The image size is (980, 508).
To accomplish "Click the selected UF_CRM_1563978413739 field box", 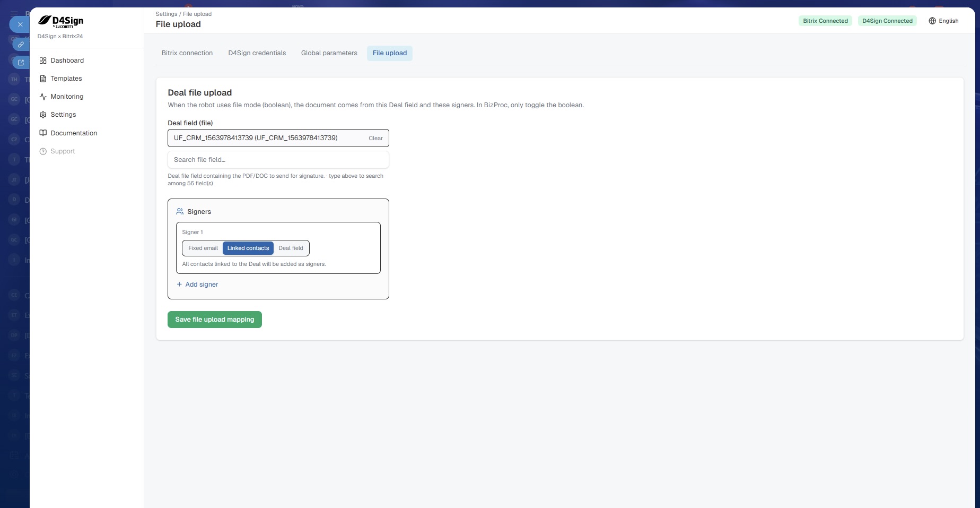I will click(278, 138).
